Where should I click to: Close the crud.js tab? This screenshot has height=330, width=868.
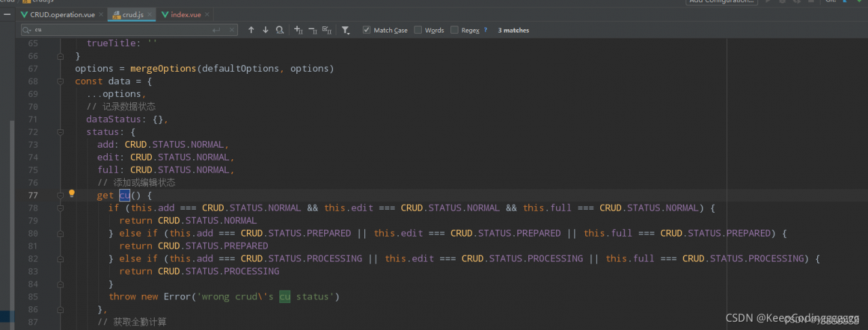coord(150,14)
